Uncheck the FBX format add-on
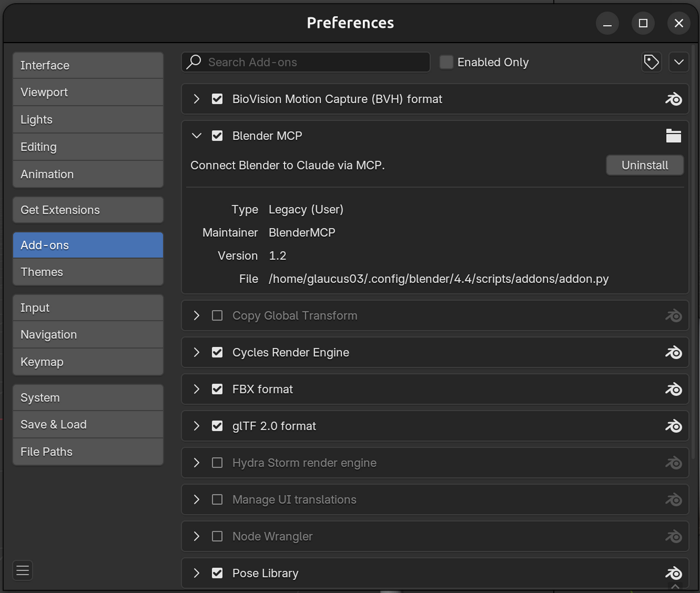The width and height of the screenshot is (700, 593). click(x=217, y=389)
